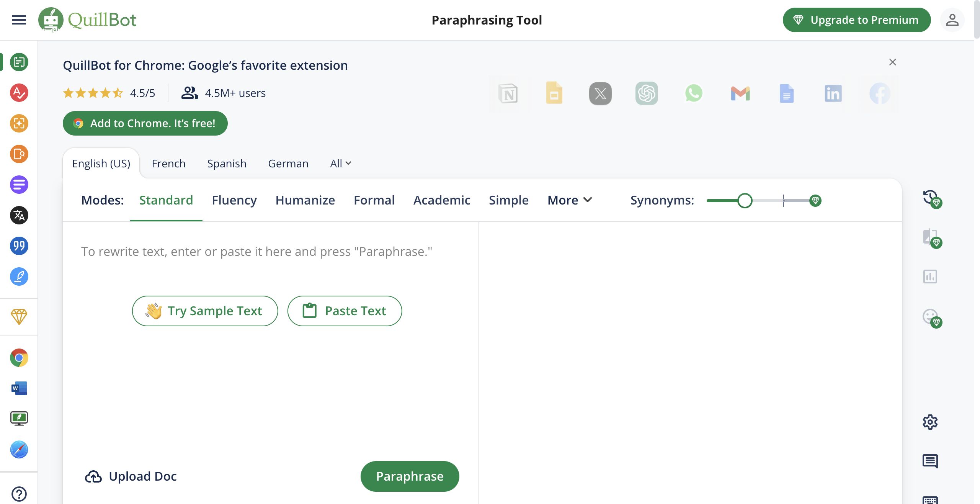Viewport: 980px width, 504px height.
Task: Open the history icon on right panel
Action: coord(931,198)
